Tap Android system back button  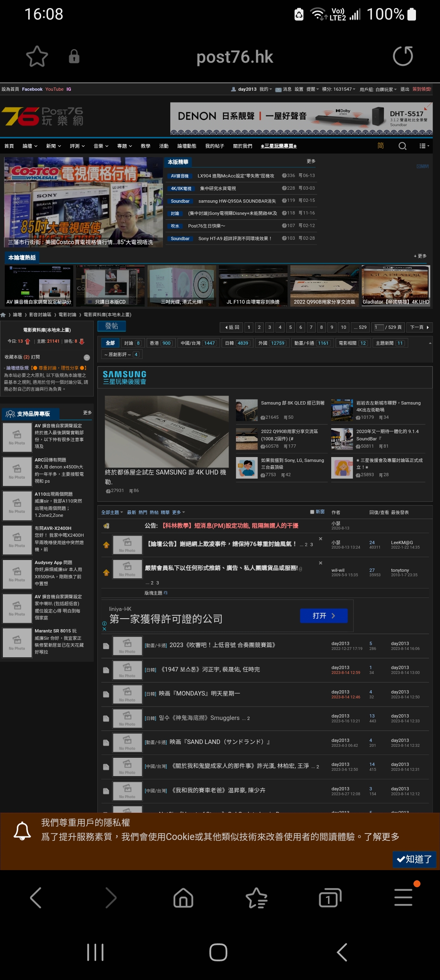(342, 952)
